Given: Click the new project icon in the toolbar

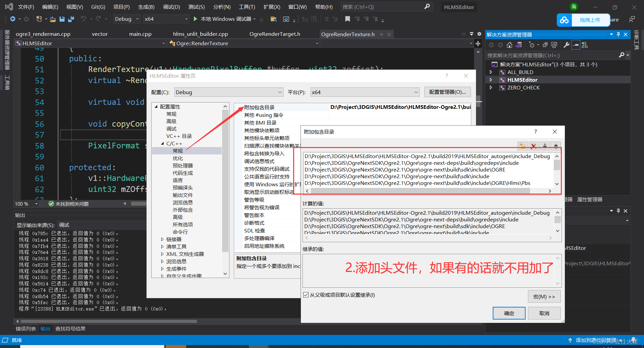Looking at the screenshot, I should pos(39,19).
